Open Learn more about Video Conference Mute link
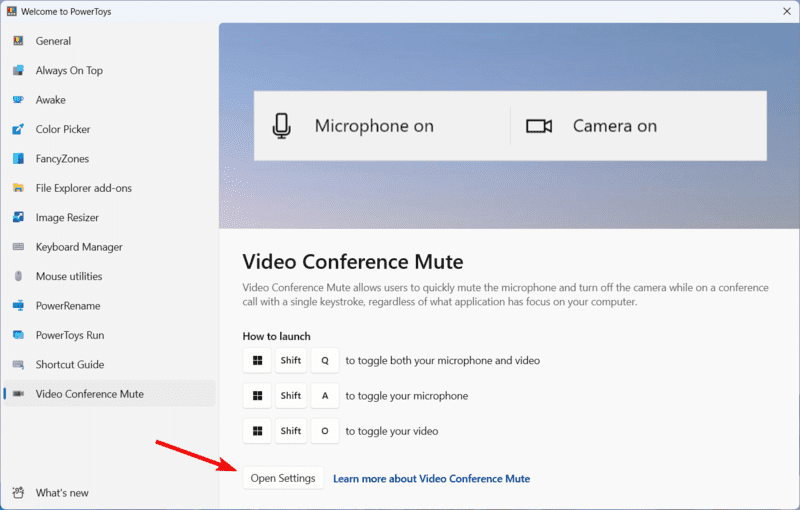800x510 pixels. pyautogui.click(x=432, y=478)
